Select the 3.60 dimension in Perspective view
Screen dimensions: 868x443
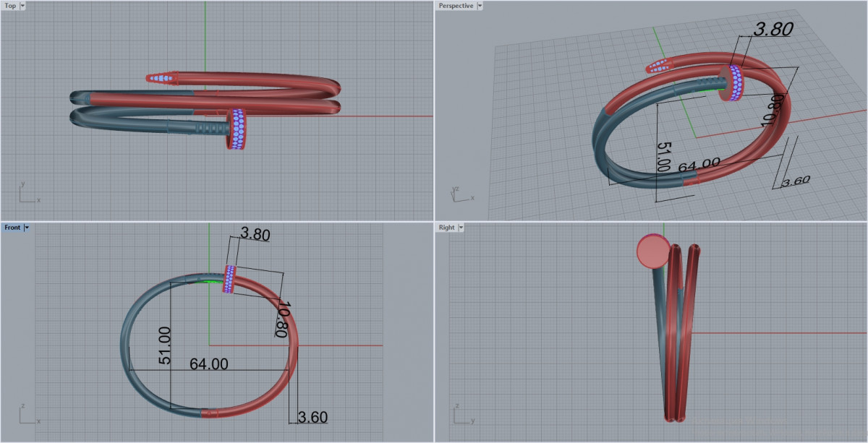coord(796,181)
